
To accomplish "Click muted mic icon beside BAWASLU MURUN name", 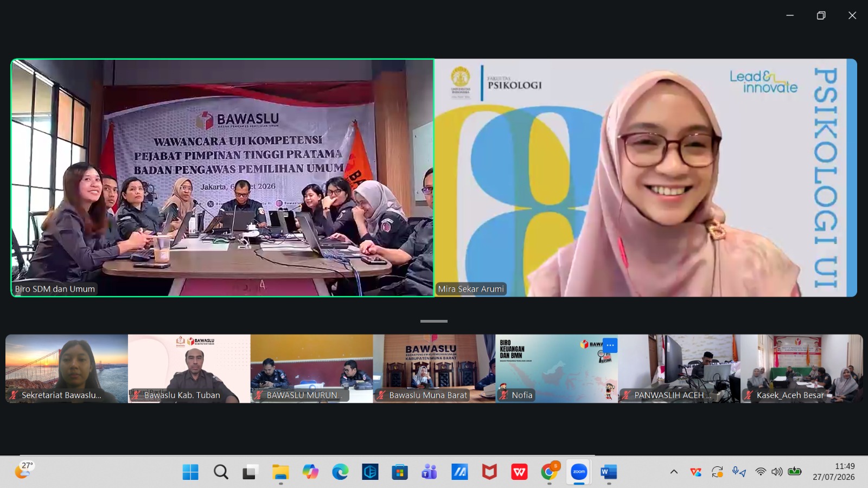I will pos(259,395).
